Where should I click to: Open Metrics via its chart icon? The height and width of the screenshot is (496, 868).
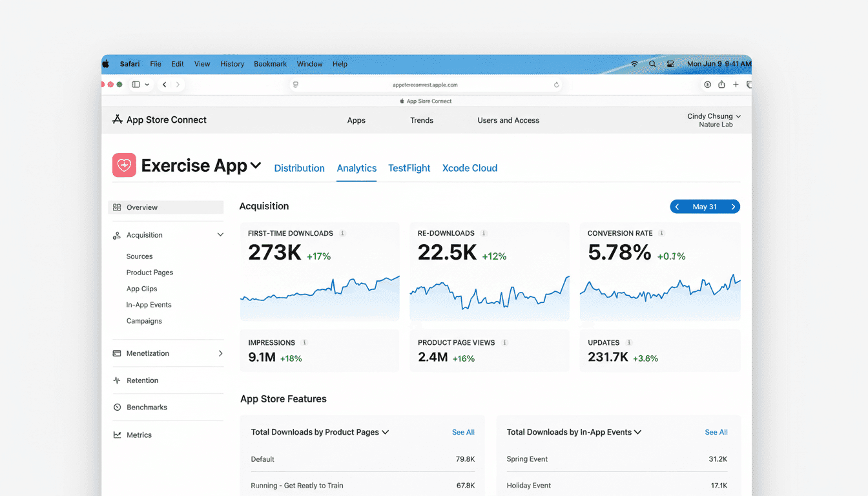coord(118,435)
